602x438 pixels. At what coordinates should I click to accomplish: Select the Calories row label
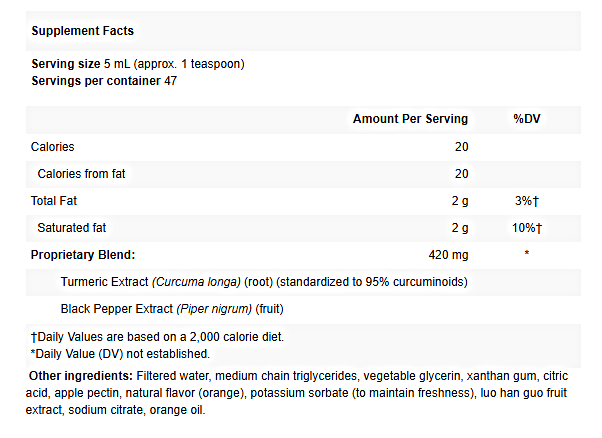pos(54,146)
